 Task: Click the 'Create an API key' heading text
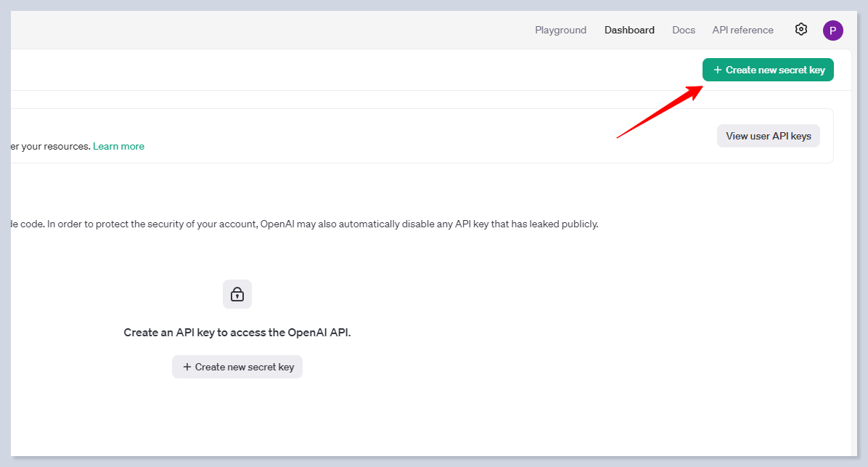point(237,333)
